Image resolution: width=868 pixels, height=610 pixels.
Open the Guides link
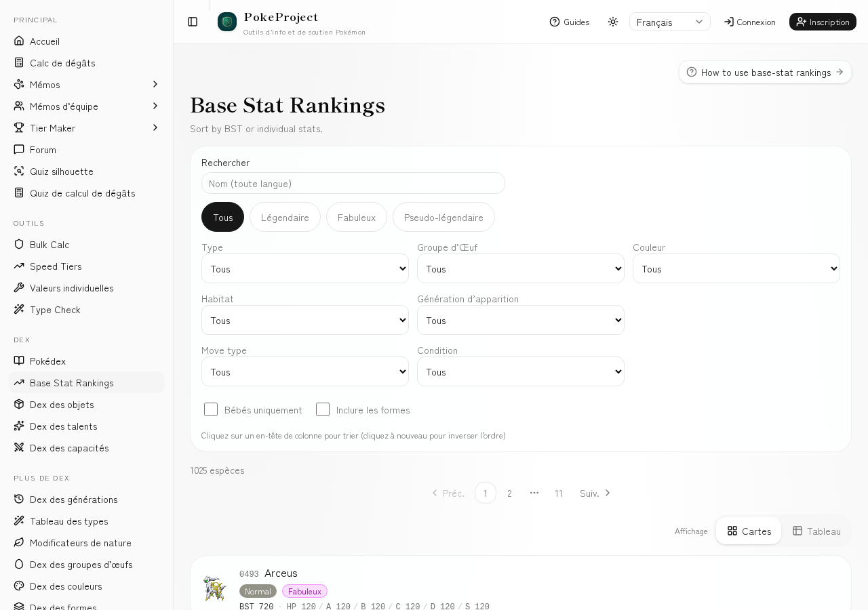(x=570, y=22)
